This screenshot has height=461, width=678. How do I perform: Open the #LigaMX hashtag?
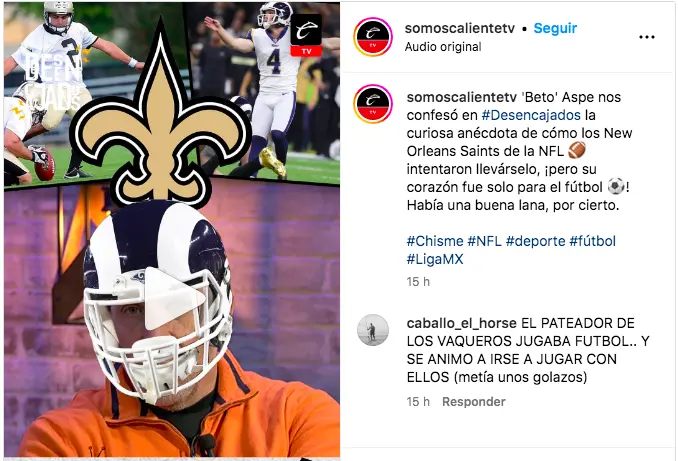pyautogui.click(x=435, y=259)
